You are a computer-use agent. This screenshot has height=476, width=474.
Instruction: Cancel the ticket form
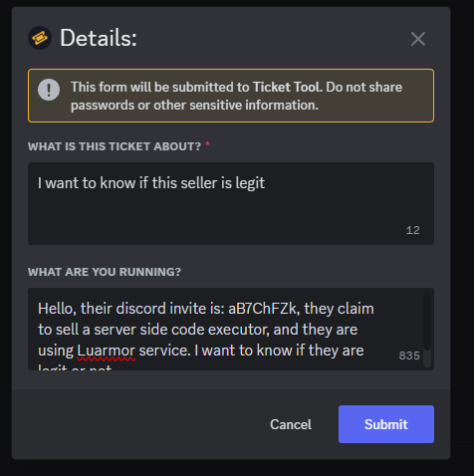click(291, 424)
